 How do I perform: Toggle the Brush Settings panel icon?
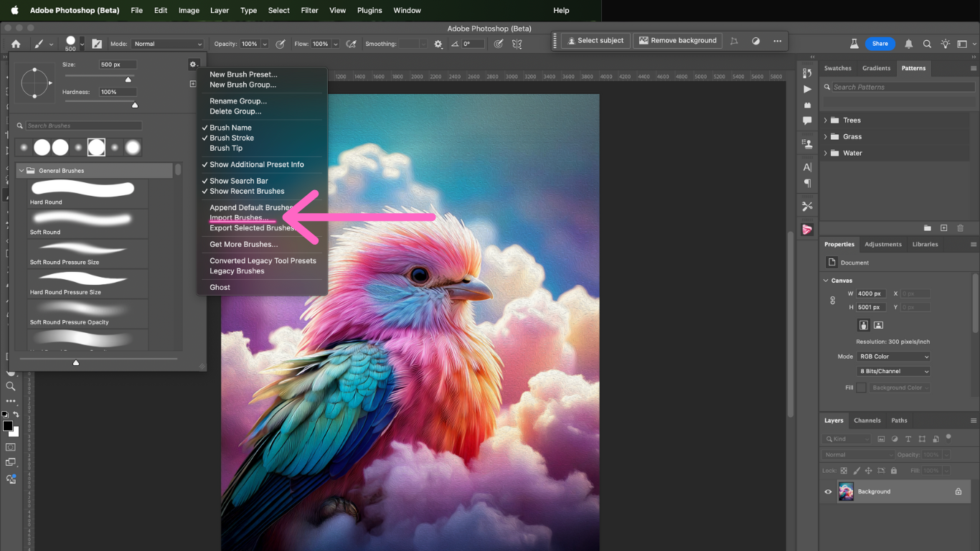[97, 44]
